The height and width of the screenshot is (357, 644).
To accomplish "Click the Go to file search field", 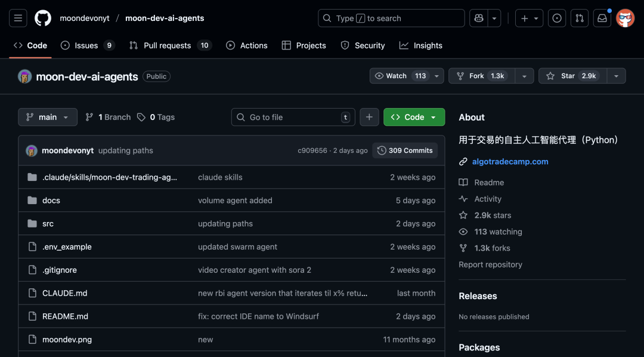I will point(293,117).
